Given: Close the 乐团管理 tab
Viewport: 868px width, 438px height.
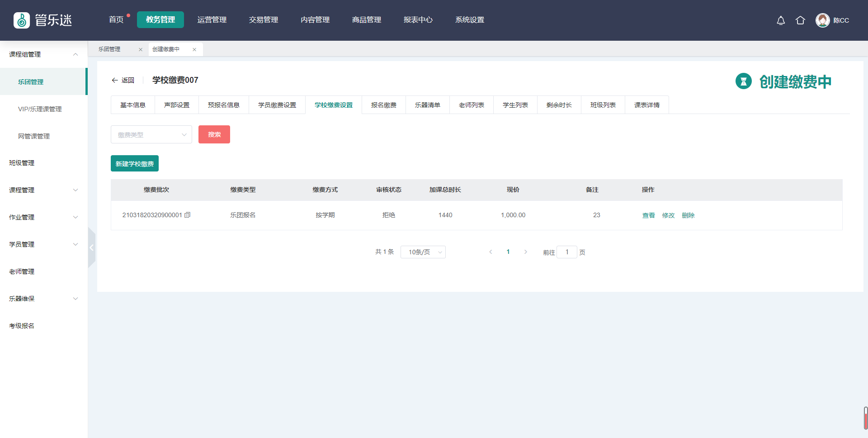Looking at the screenshot, I should click(141, 50).
